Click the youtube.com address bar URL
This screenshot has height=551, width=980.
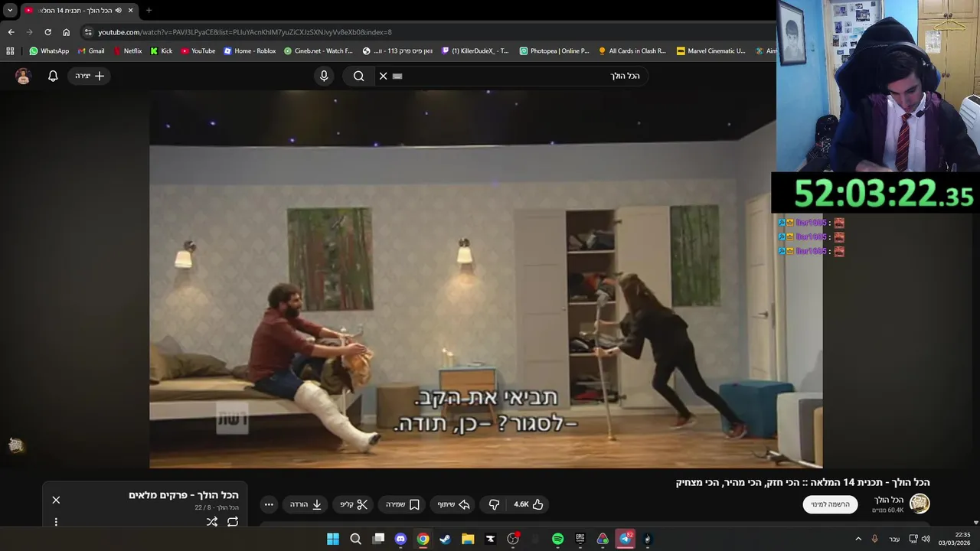coord(245,32)
